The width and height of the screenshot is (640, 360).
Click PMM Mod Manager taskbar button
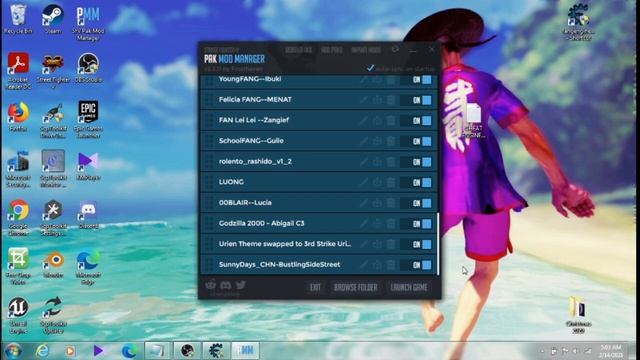(x=245, y=351)
